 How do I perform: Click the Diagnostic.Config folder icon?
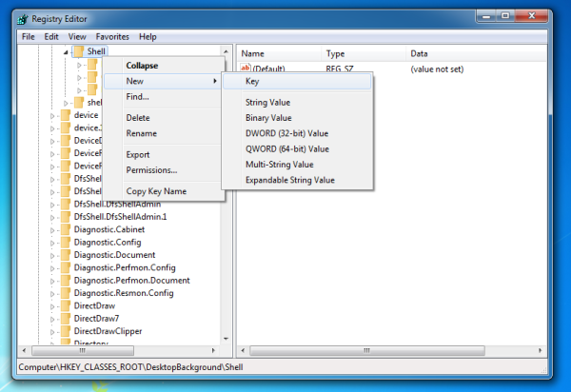pos(66,243)
